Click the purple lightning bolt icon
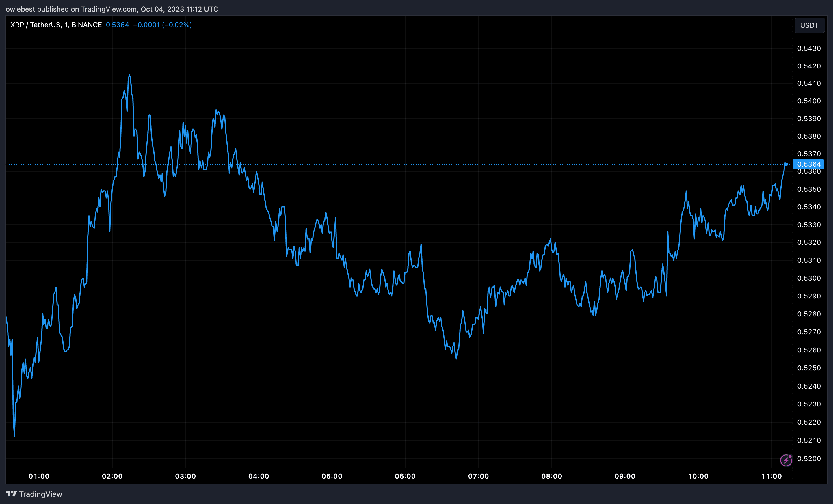 coord(786,460)
